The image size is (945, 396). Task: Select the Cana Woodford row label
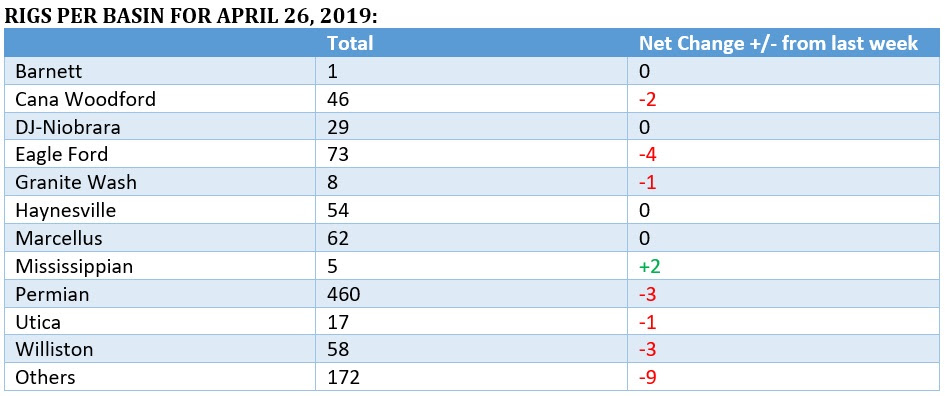click(85, 99)
